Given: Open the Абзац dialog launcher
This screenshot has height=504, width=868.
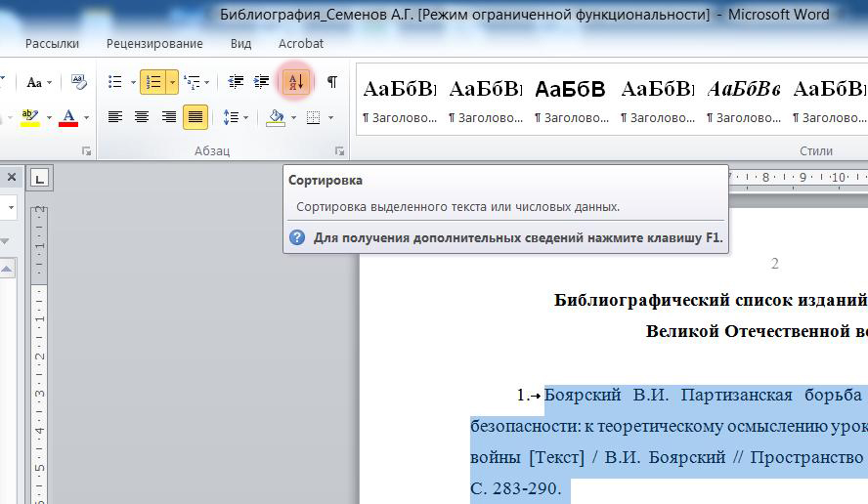Looking at the screenshot, I should pyautogui.click(x=339, y=151).
